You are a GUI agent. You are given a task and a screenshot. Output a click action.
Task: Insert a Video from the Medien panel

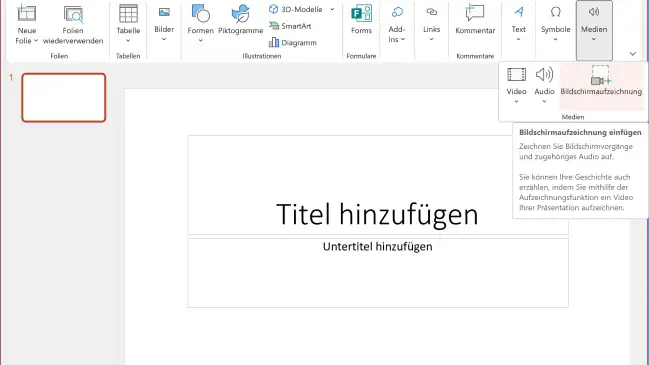[516, 86]
